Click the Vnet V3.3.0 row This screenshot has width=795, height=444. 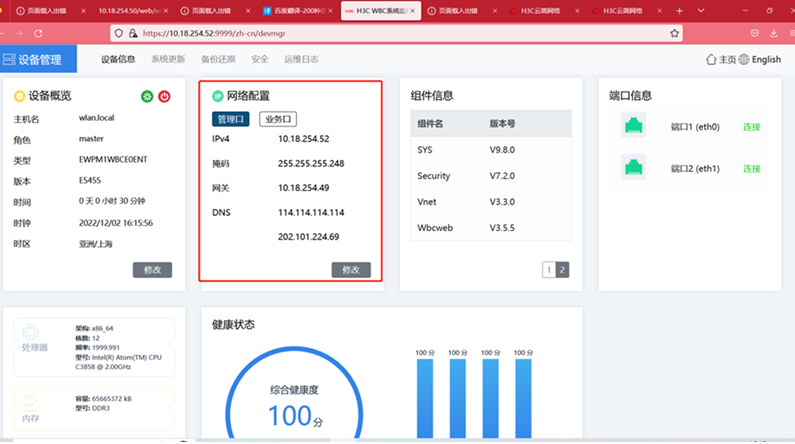pos(491,201)
